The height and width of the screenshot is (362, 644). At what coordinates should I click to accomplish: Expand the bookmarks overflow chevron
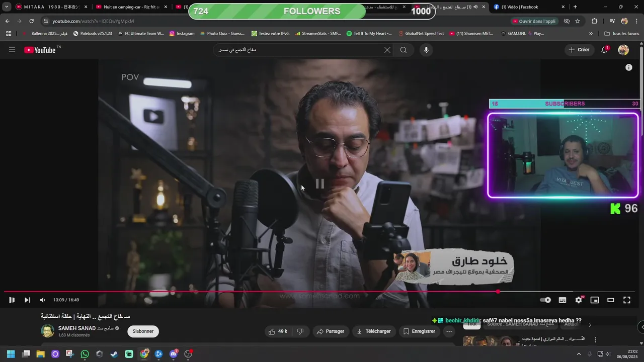[591, 34]
